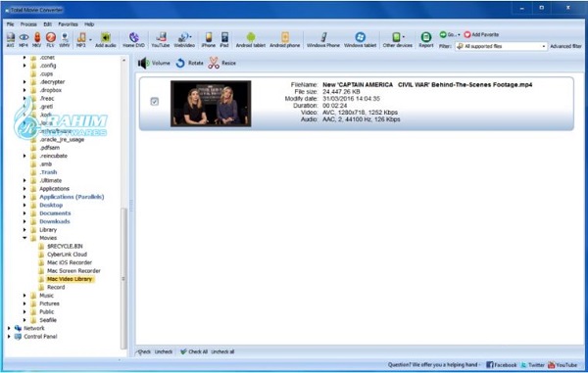The width and height of the screenshot is (588, 373).
Task: Click Check All
Action: [x=194, y=351]
